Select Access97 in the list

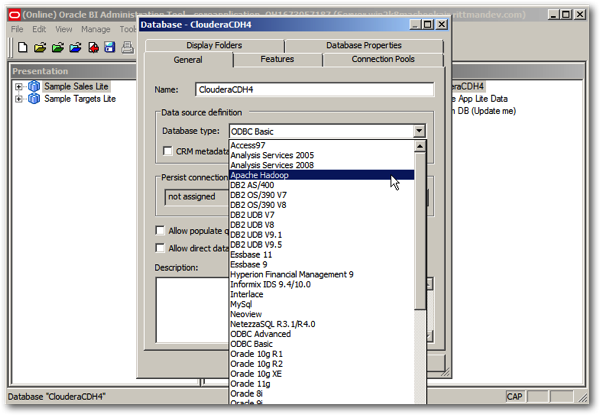pyautogui.click(x=322, y=145)
